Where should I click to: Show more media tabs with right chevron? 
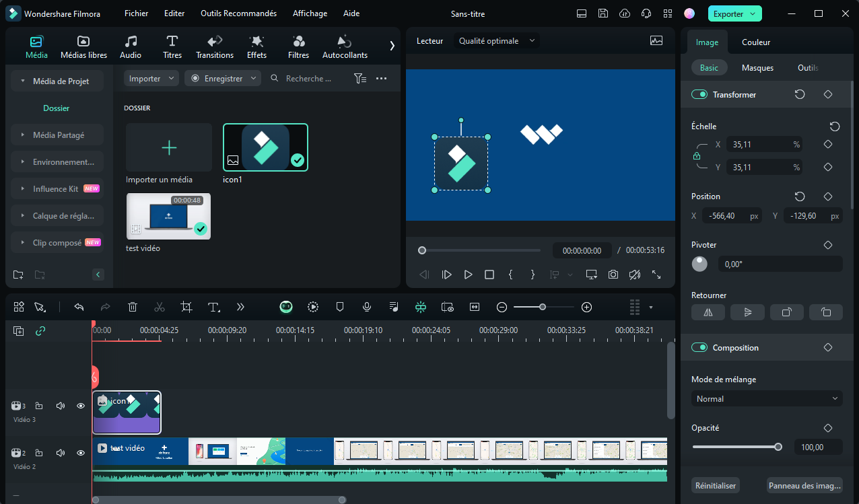point(392,46)
